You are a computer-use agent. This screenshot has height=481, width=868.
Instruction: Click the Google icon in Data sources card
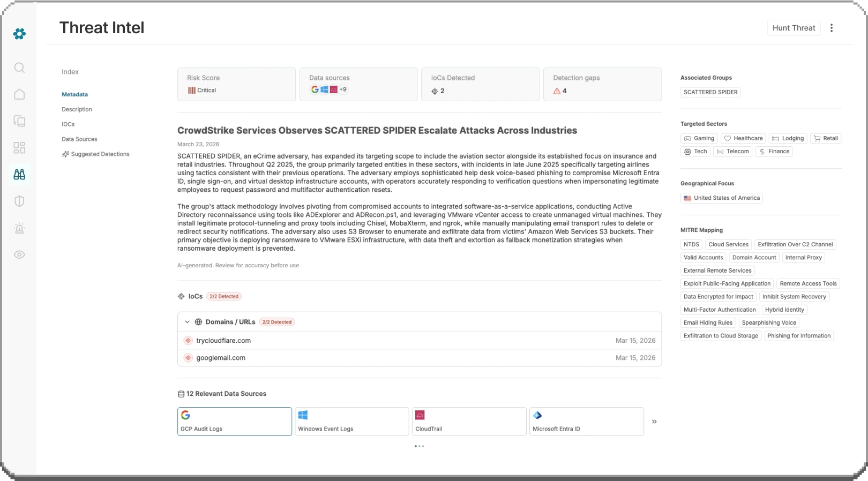pos(315,89)
